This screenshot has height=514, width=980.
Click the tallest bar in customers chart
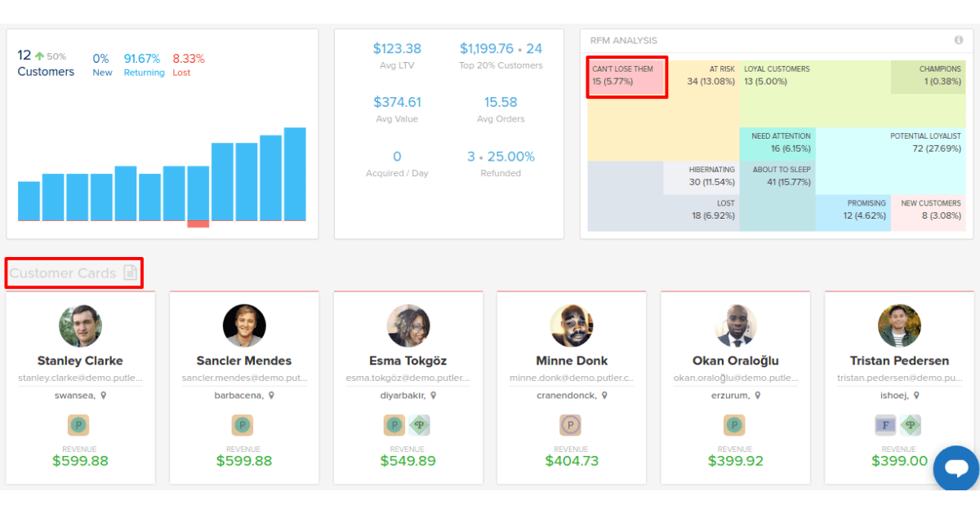(295, 173)
